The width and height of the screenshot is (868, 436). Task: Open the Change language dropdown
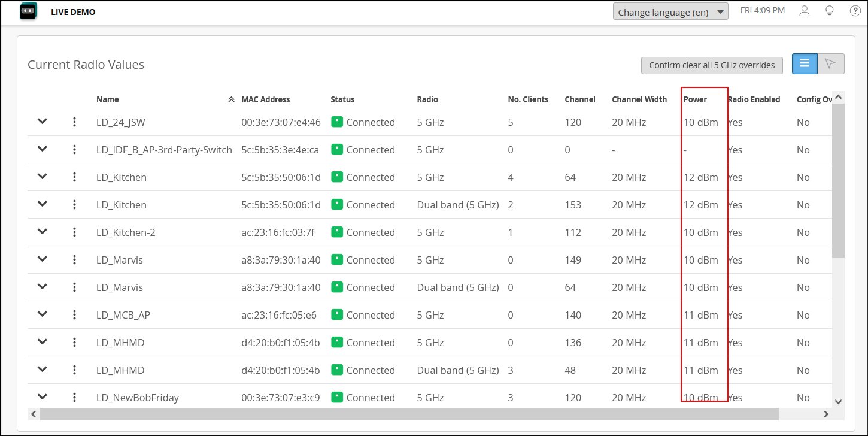pyautogui.click(x=670, y=12)
